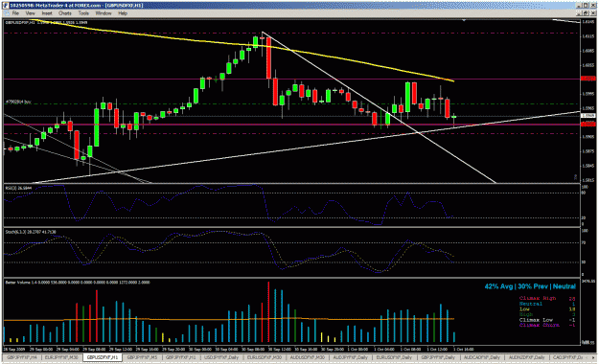Screen dimensions: 599x364
Task: Click the 'Climax High' legend entry
Action: click(x=537, y=298)
